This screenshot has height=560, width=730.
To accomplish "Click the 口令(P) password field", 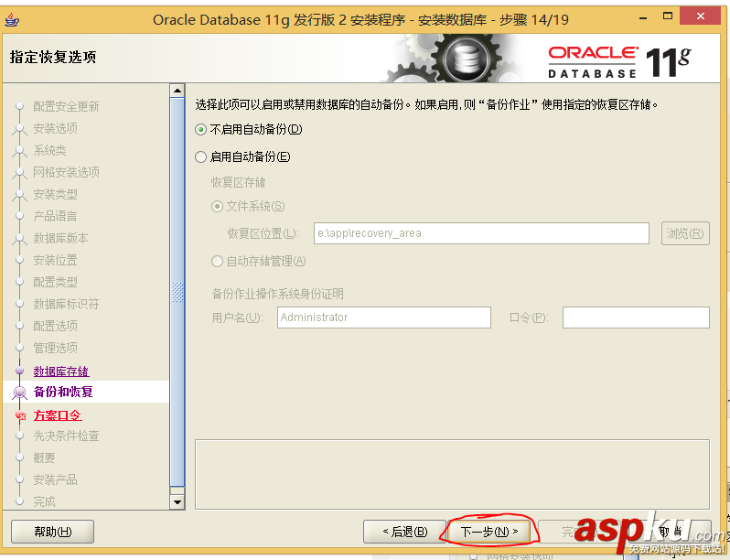I will click(636, 318).
